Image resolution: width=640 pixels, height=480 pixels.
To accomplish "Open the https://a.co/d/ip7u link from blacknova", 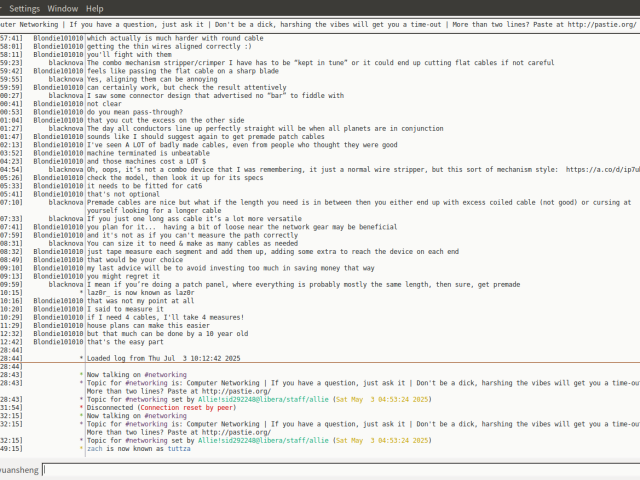I will tap(602, 169).
